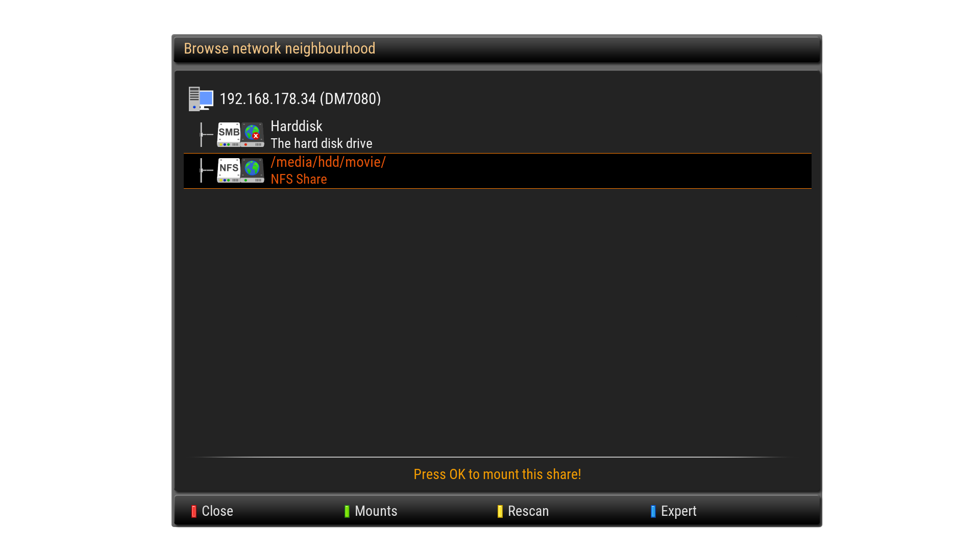Image resolution: width=980 pixels, height=551 pixels.
Task: Switch to Expert mode
Action: (678, 511)
